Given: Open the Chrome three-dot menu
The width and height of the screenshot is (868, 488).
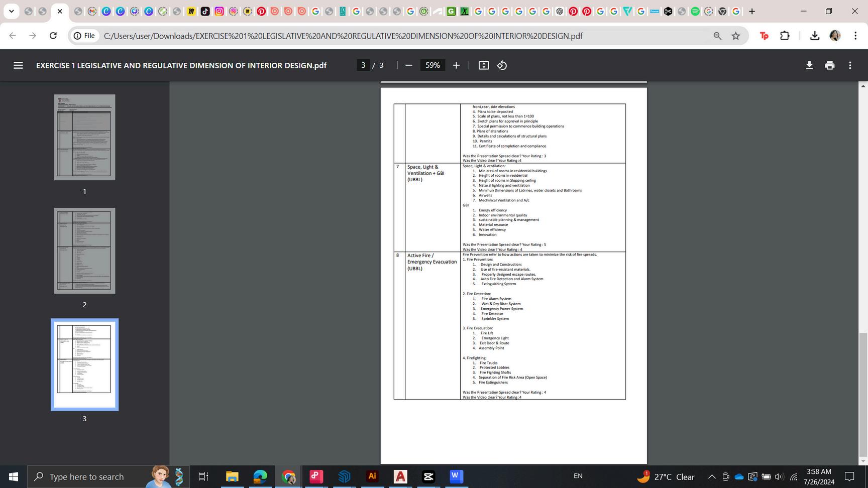Looking at the screenshot, I should (x=855, y=36).
